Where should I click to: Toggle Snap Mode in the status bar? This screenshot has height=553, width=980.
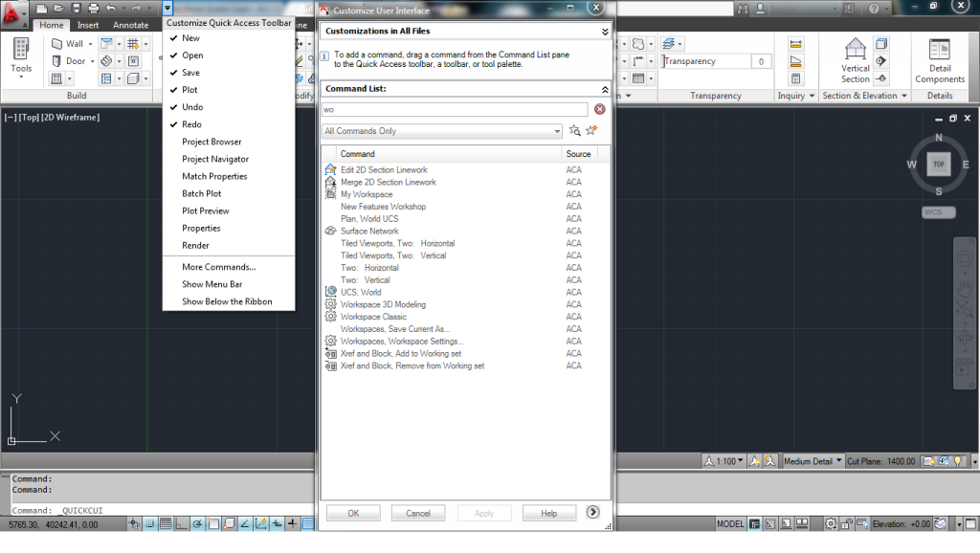(150, 523)
